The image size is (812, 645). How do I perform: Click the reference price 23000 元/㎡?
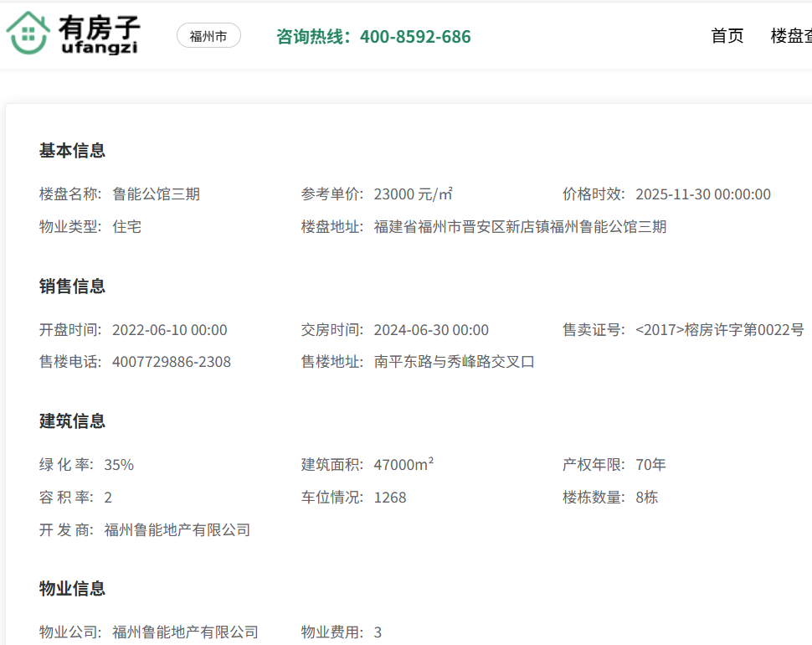tap(413, 194)
